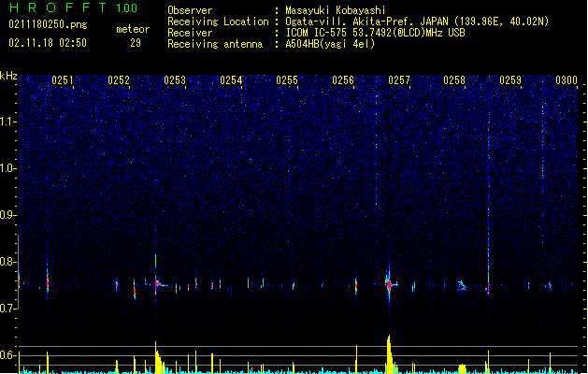Click observer name Masayuki Kobayashi
This screenshot has height=374, width=588.
tap(336, 10)
